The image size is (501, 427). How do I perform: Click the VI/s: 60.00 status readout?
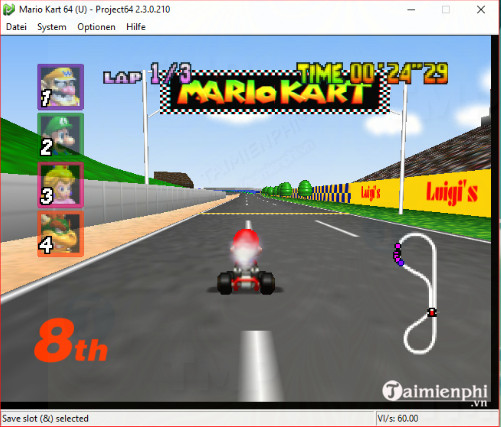pyautogui.click(x=398, y=418)
